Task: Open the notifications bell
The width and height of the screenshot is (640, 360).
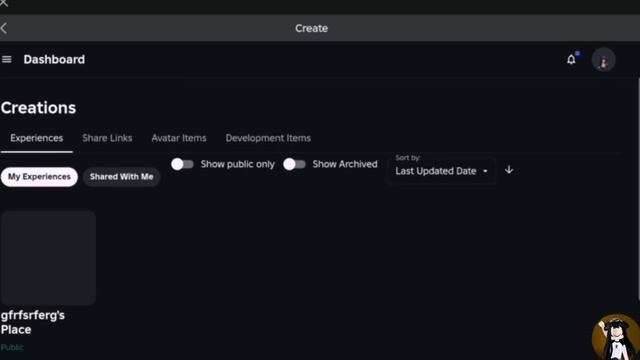Action: 571,60
